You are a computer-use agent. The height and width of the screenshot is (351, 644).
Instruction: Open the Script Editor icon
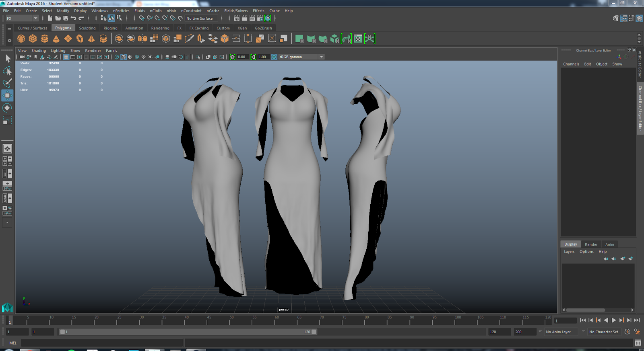(x=638, y=343)
